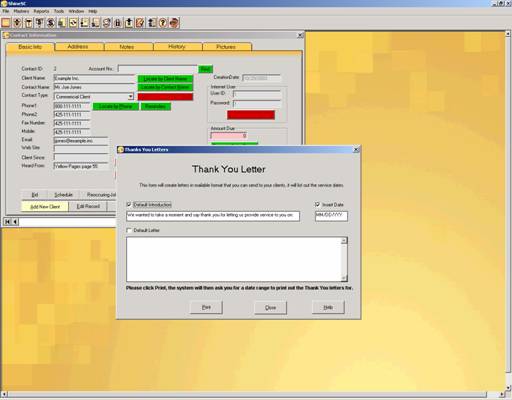Click inside the large letter text area
512x400 pixels.
pos(234,259)
